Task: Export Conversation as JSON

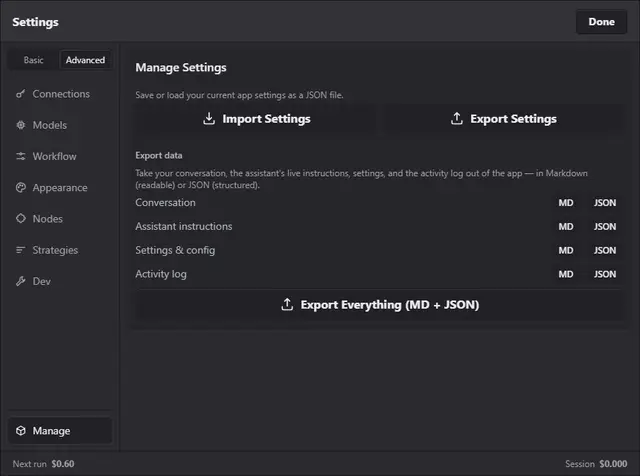Action: (605, 203)
